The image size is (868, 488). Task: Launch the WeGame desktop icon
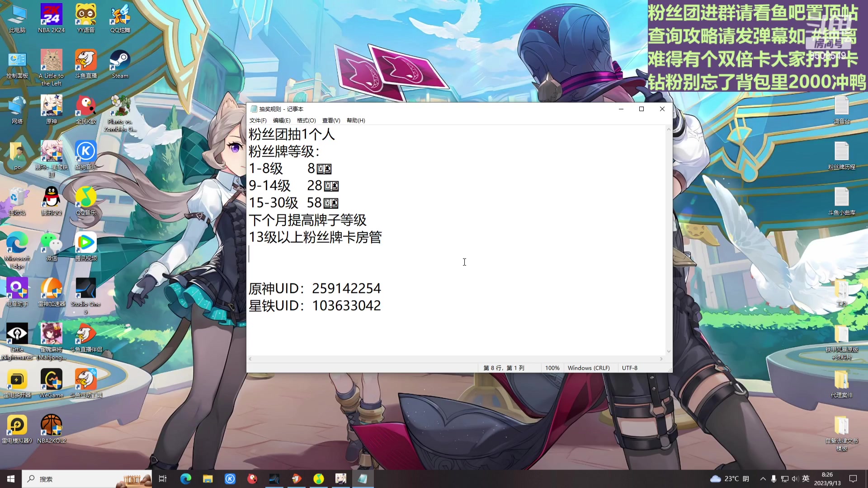(52, 384)
